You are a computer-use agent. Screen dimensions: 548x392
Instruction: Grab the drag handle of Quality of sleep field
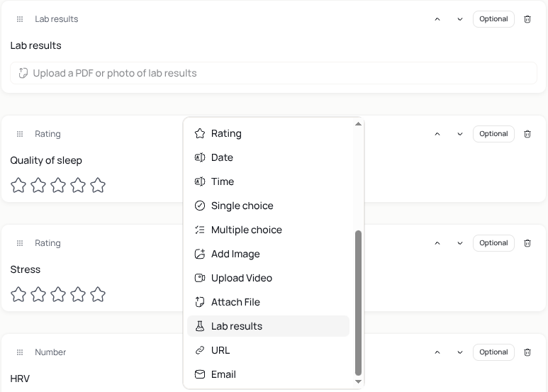(x=20, y=134)
